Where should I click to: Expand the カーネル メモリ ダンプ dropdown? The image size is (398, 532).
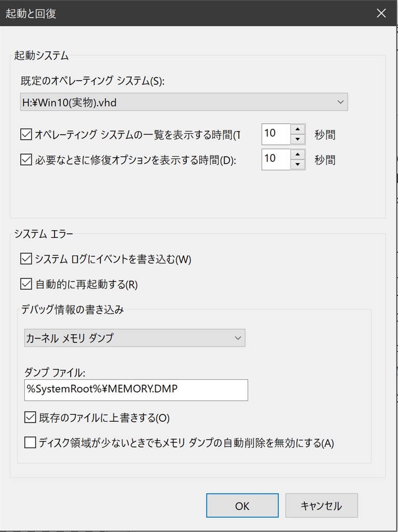point(134,338)
